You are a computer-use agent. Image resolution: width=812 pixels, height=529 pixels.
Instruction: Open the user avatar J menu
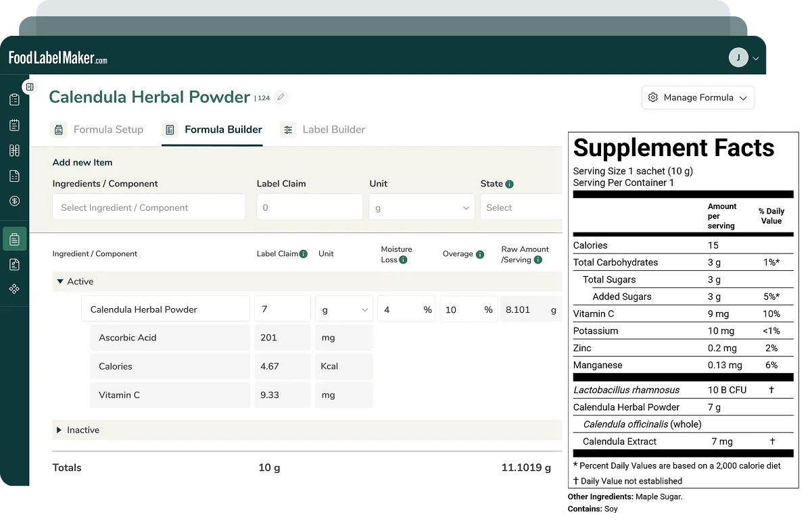point(738,57)
